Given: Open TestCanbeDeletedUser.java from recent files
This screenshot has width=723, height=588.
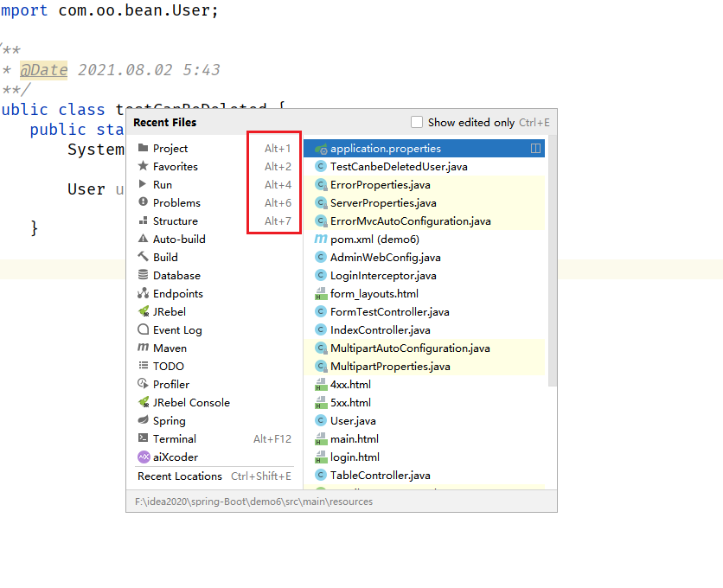Looking at the screenshot, I should 399,166.
